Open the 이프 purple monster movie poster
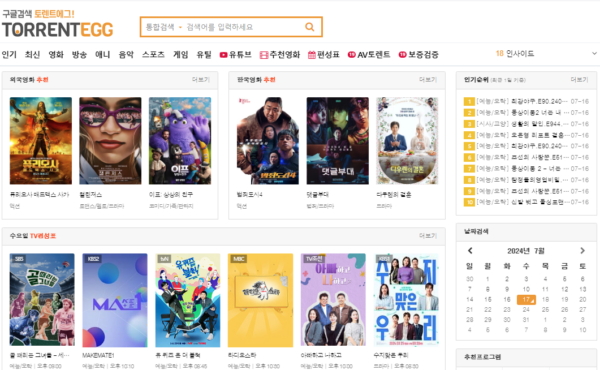Screen dimensions: 600x370 (180, 141)
